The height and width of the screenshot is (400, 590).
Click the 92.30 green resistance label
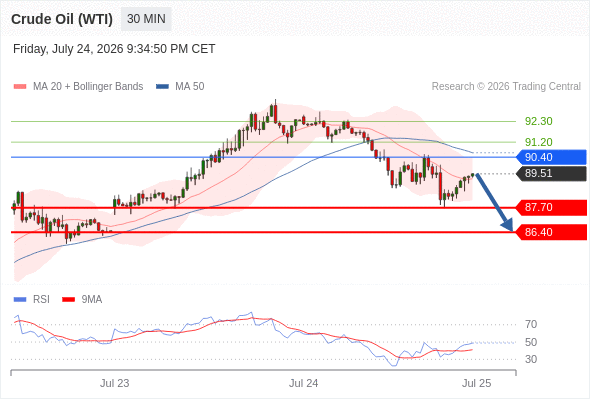(x=538, y=121)
